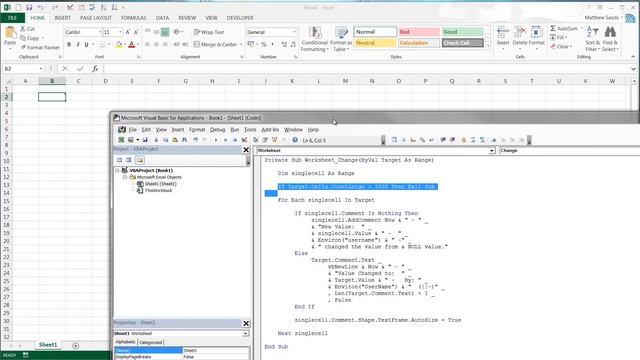The image size is (640, 360).
Task: Click the Clear eraser command
Action: click(560, 47)
